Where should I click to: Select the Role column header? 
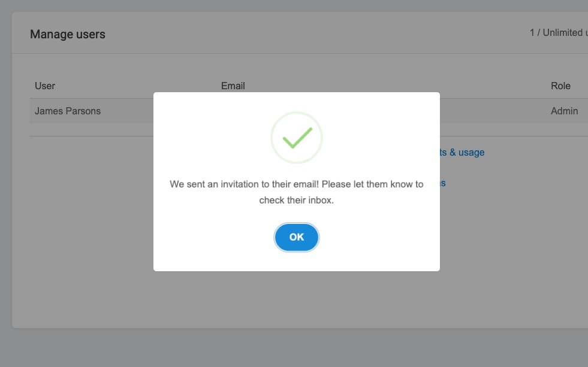(560, 86)
